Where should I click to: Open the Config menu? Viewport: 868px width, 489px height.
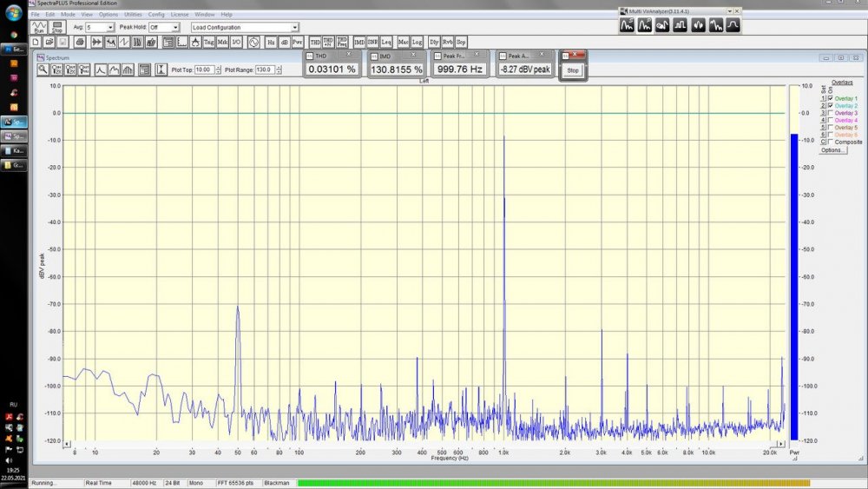pos(156,15)
